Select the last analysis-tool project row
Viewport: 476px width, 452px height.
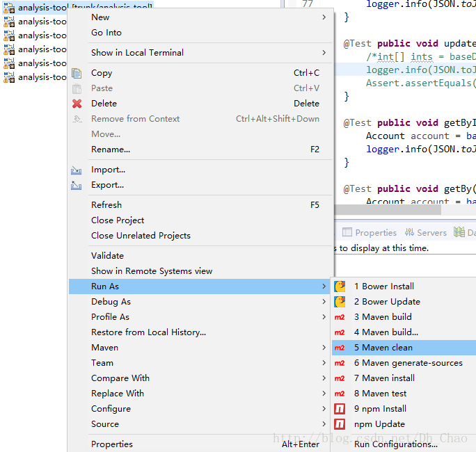[x=34, y=77]
